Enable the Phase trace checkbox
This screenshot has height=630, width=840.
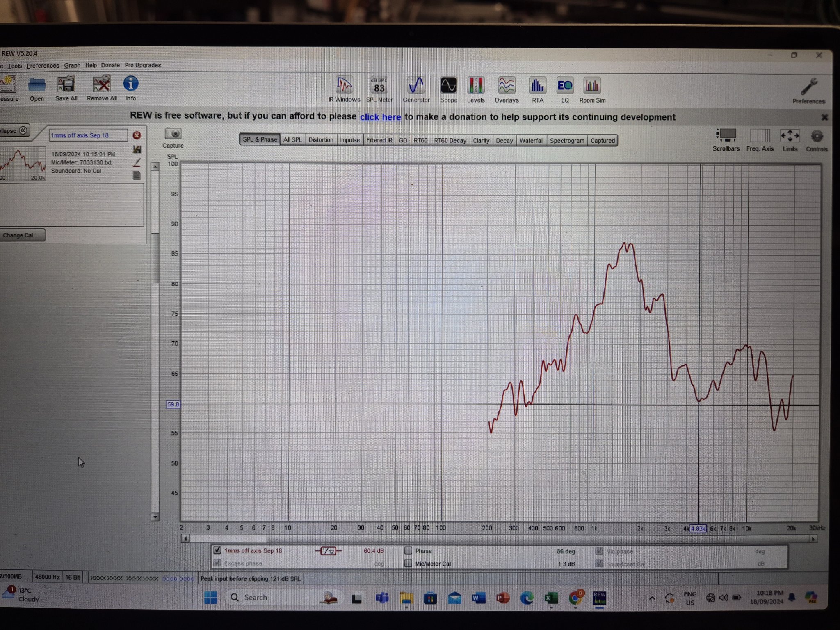point(408,550)
